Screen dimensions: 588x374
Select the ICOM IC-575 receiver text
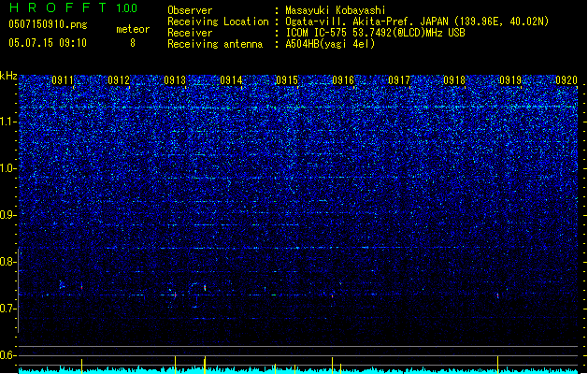click(375, 33)
